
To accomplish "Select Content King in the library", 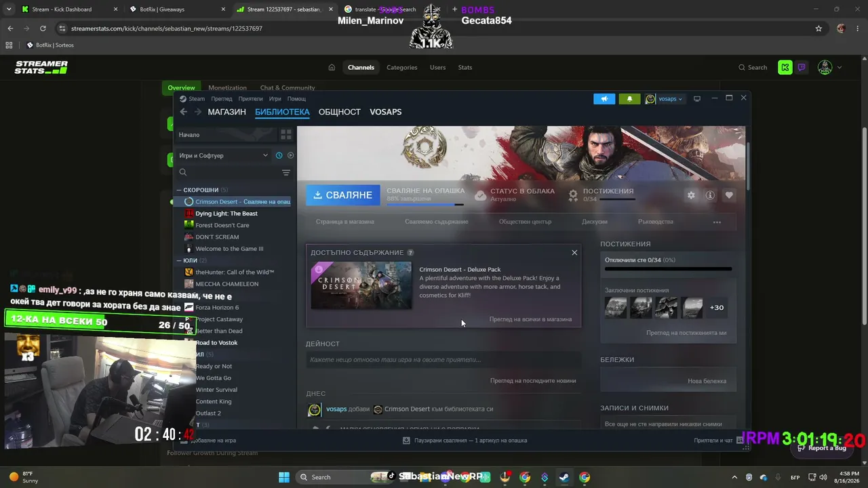I will pyautogui.click(x=214, y=401).
